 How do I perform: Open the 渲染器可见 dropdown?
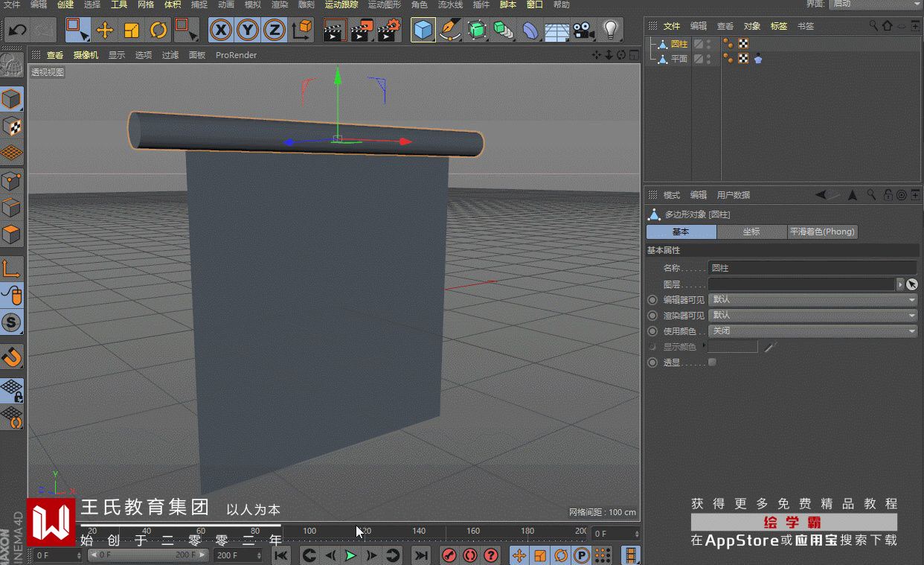pyautogui.click(x=813, y=315)
